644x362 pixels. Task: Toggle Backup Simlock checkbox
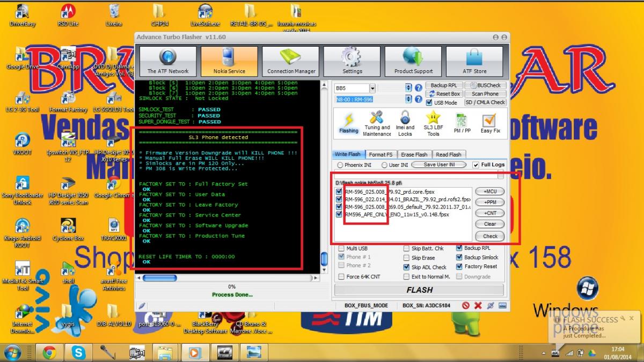pyautogui.click(x=459, y=257)
